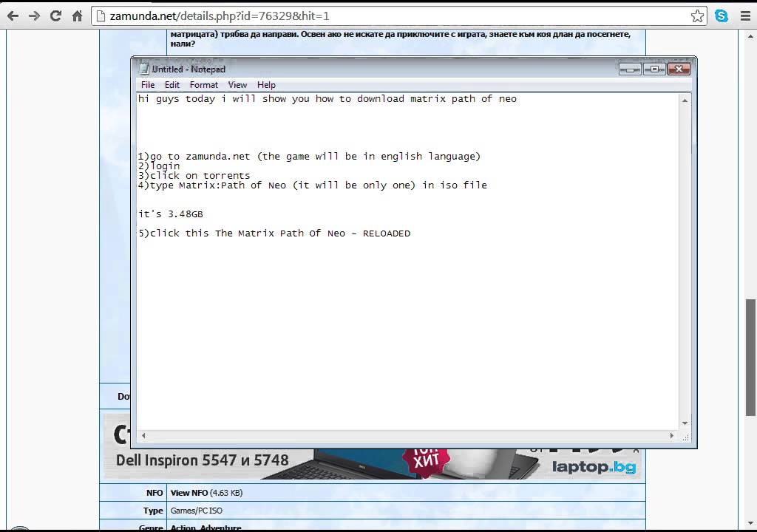Viewport: 757px width, 532px height.
Task: Click Notepad vertical scroll up arrow
Action: [685, 100]
